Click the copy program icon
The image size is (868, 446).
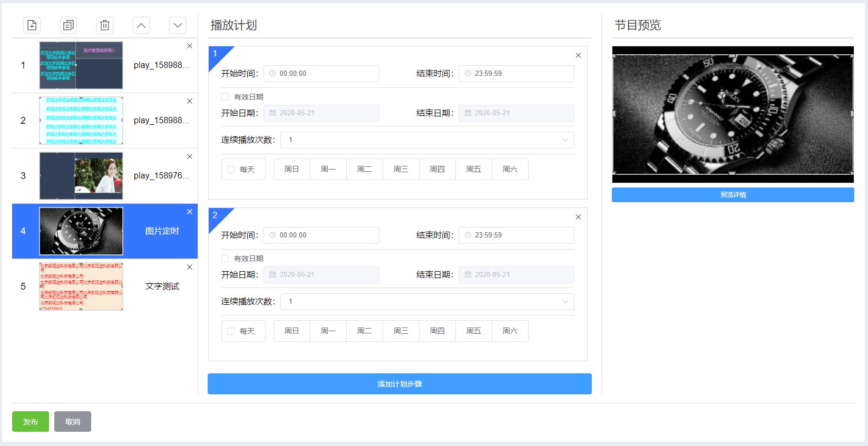coord(68,25)
